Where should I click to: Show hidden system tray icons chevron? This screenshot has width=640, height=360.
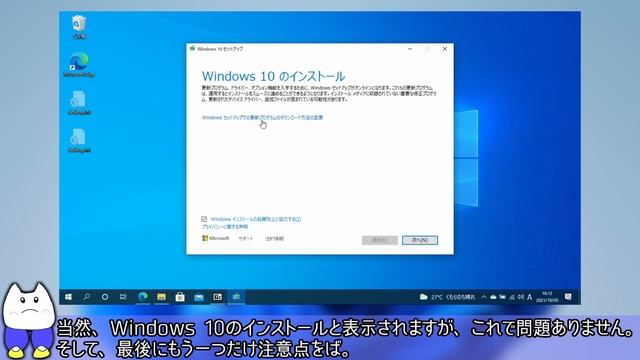point(484,297)
